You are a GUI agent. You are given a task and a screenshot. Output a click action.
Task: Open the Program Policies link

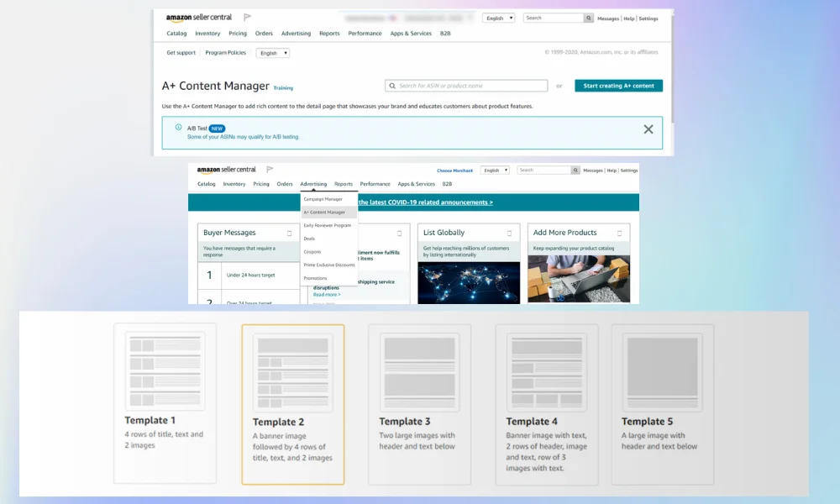[x=225, y=52]
